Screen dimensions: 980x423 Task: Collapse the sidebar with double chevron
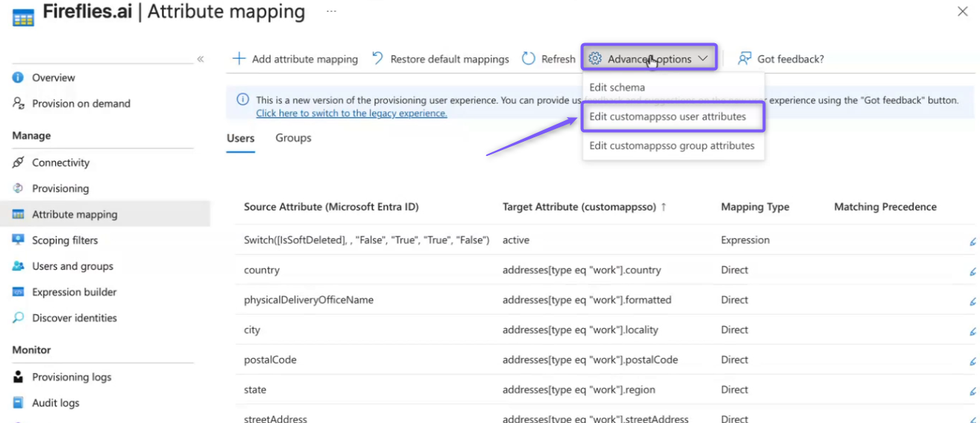(200, 59)
